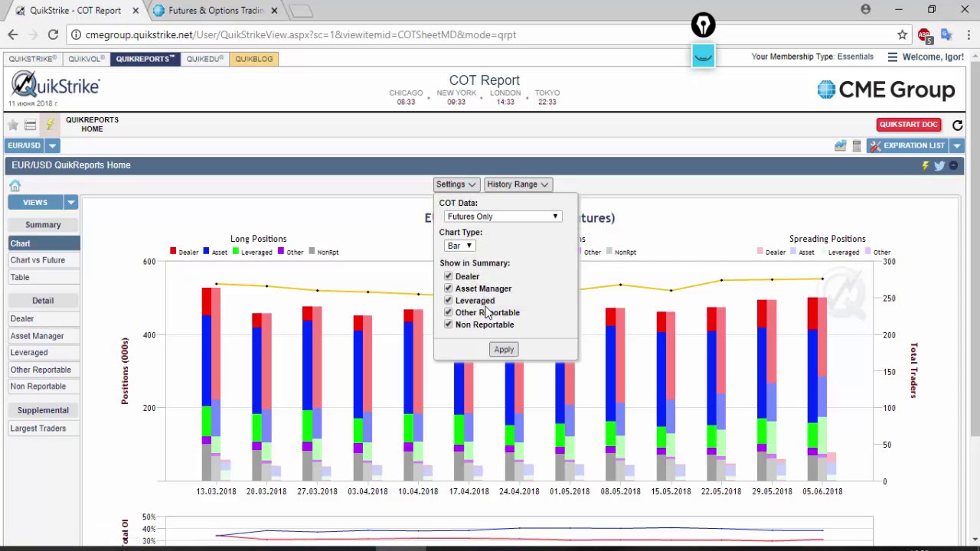Click the browser address bar URL
This screenshot has width=980, height=551.
(x=300, y=34)
